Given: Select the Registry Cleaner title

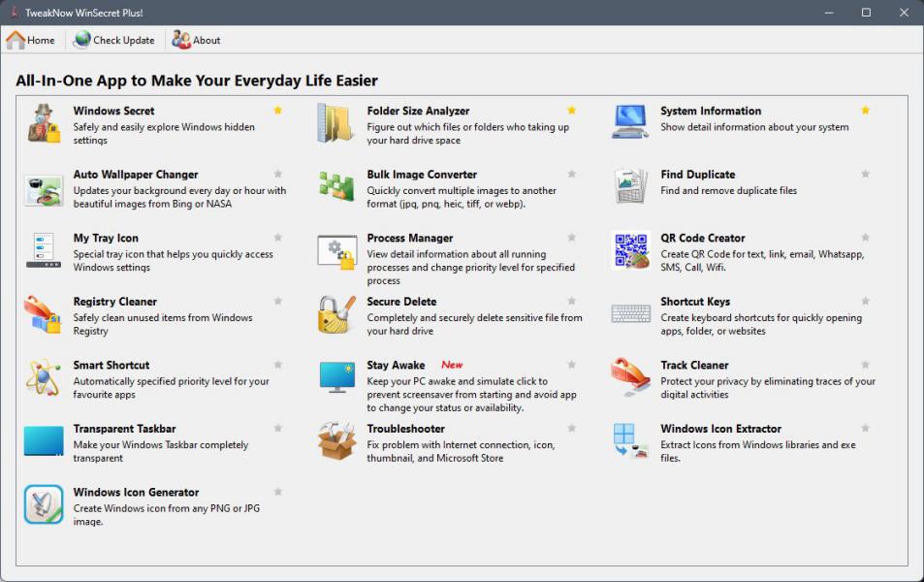Looking at the screenshot, I should coord(115,302).
